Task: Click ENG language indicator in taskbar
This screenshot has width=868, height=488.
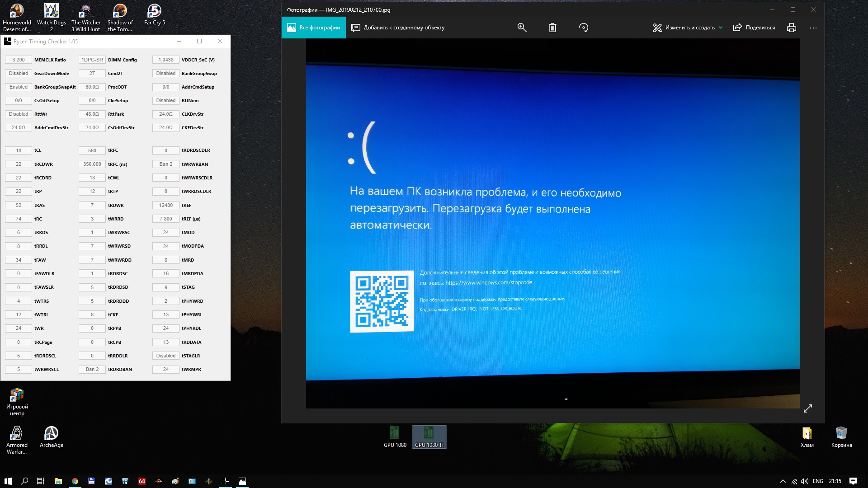Action: click(818, 481)
